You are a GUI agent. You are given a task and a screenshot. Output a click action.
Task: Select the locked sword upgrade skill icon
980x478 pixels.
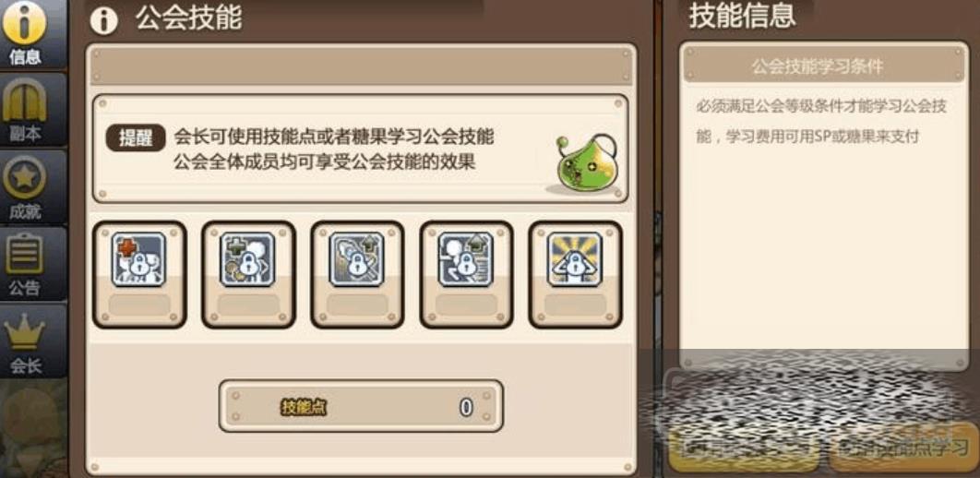pyautogui.click(x=356, y=259)
